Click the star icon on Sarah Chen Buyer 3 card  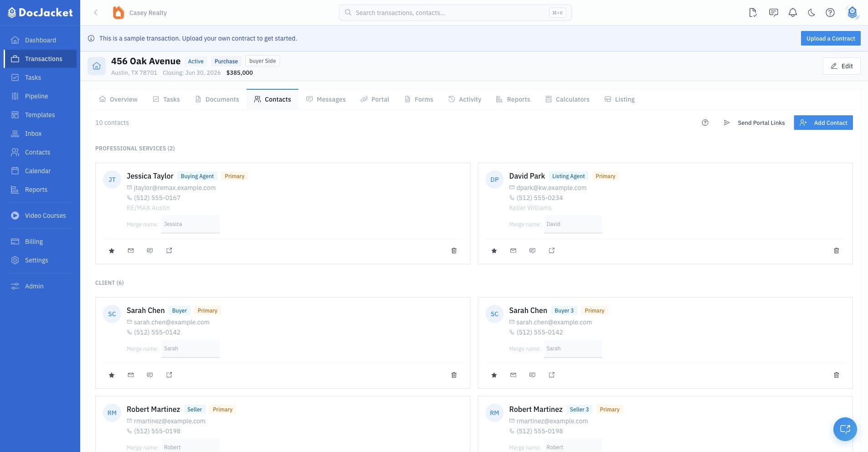tap(494, 375)
